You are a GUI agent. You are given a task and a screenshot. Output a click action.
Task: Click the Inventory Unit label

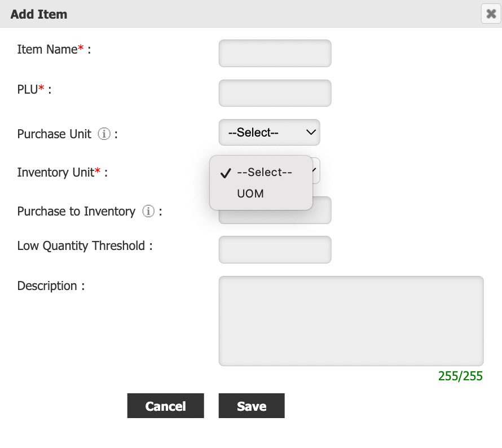point(55,172)
